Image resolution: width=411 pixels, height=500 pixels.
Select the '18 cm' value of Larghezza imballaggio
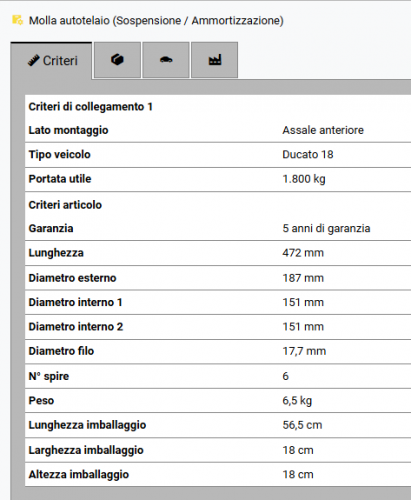(298, 450)
